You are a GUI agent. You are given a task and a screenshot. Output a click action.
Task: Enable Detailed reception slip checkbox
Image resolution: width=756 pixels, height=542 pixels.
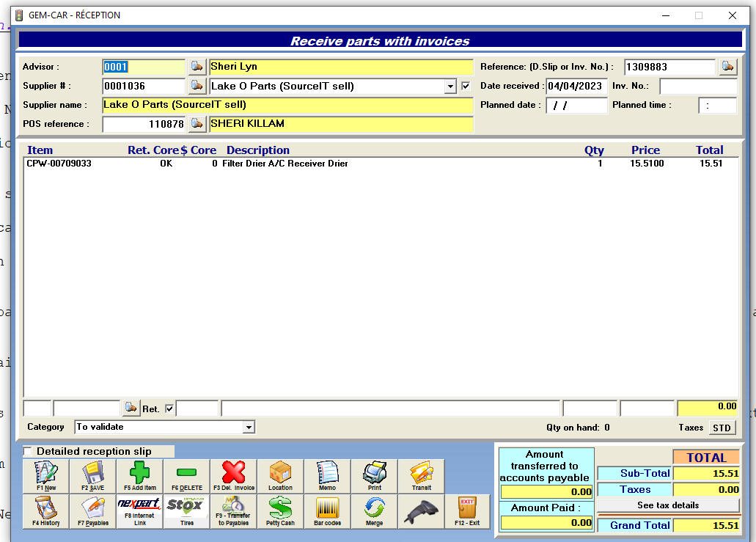tap(27, 451)
